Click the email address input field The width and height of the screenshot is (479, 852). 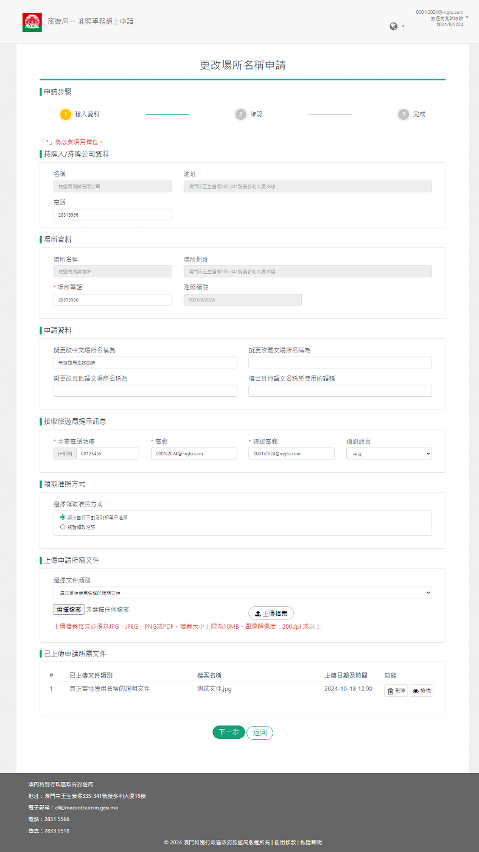coord(194,454)
